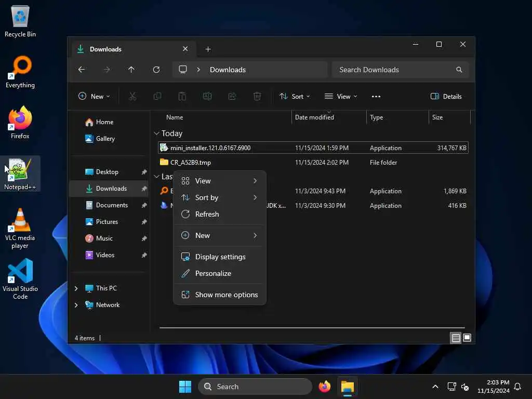532x399 pixels.
Task: Open the New dropdown in toolbar
Action: tap(94, 96)
